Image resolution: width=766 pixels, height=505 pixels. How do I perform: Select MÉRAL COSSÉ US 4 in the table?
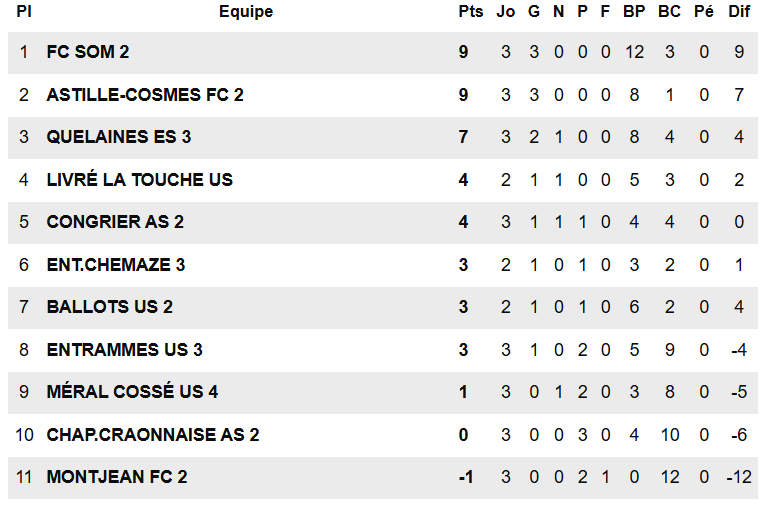[x=132, y=392]
